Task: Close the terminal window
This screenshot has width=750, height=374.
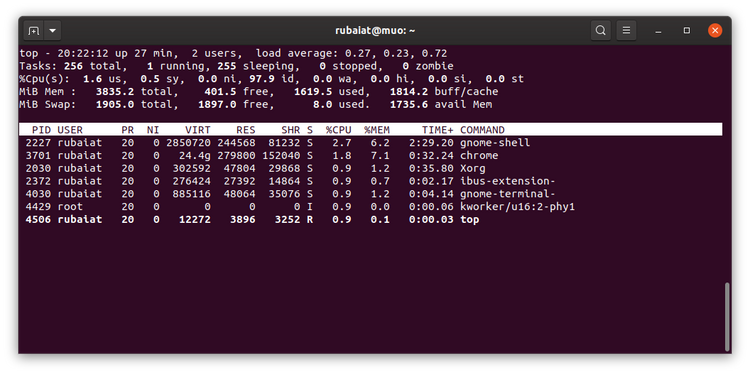Action: (x=715, y=31)
